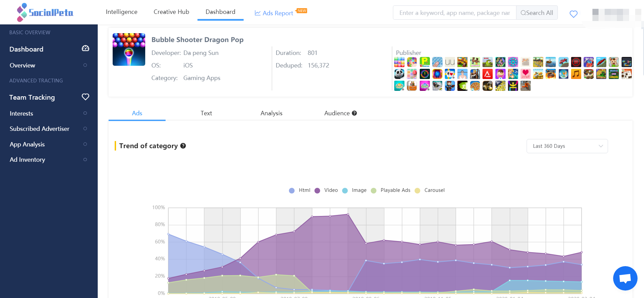The height and width of the screenshot is (298, 644).
Task: Toggle the Video series in chart legend
Action: [x=326, y=190]
